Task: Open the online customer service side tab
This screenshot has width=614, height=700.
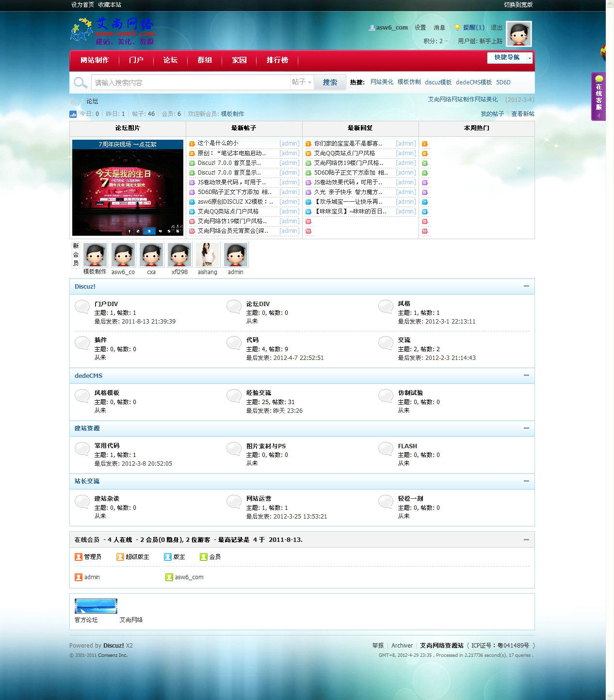Action: [598, 97]
